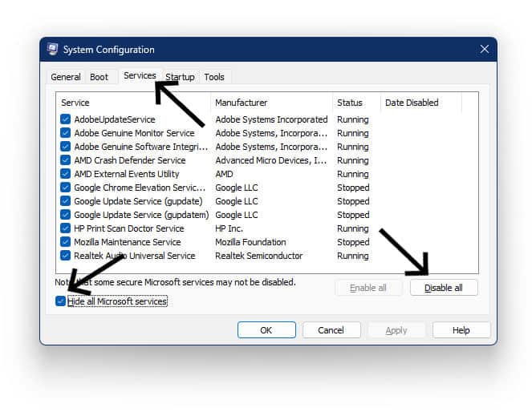Toggle AMD Crash Defender Service checkbox
532x416 pixels.
(x=65, y=160)
